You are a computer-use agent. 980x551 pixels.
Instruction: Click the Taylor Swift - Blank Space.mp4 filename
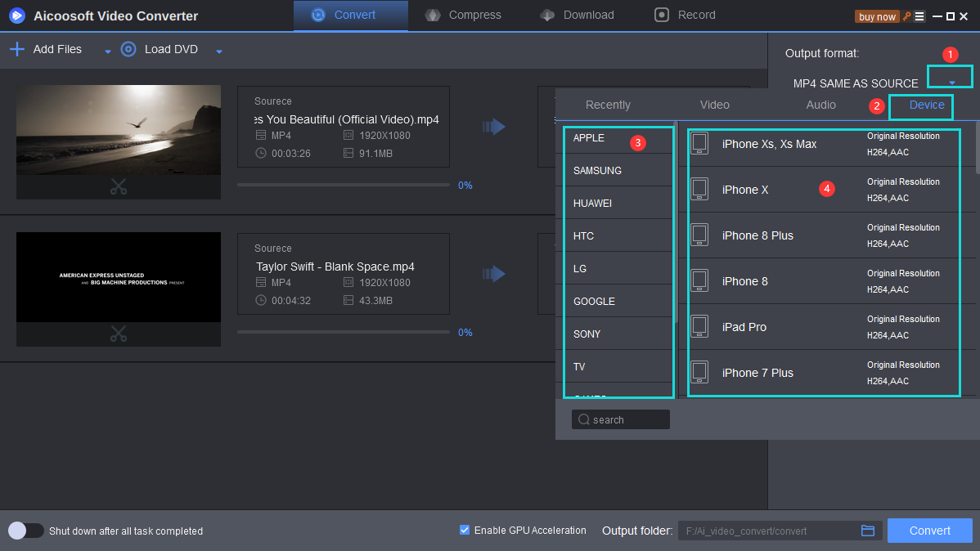[x=335, y=267]
